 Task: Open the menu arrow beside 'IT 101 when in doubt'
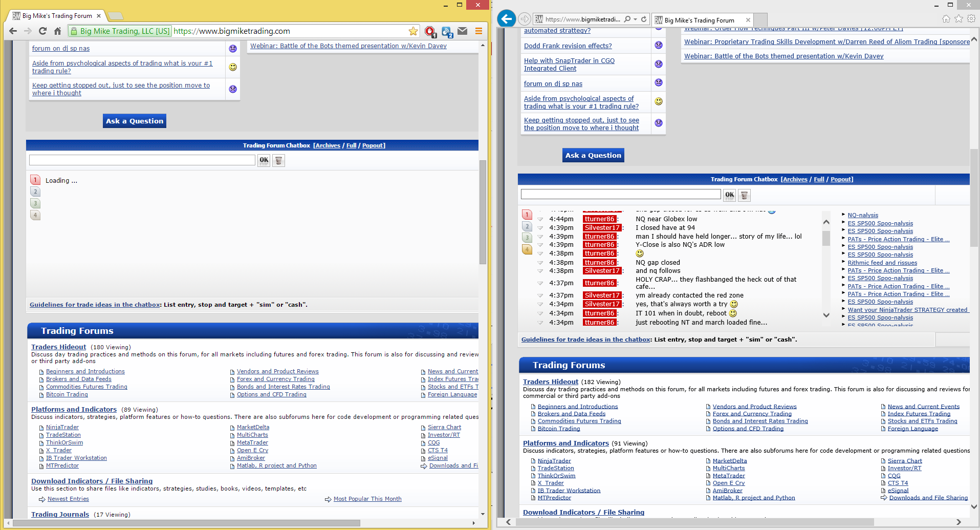click(540, 313)
